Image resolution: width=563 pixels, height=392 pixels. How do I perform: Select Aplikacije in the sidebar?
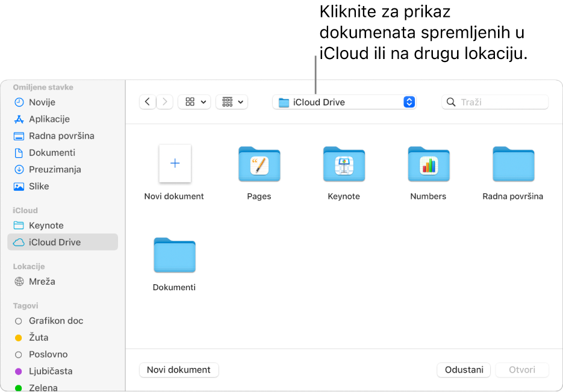coord(63,119)
